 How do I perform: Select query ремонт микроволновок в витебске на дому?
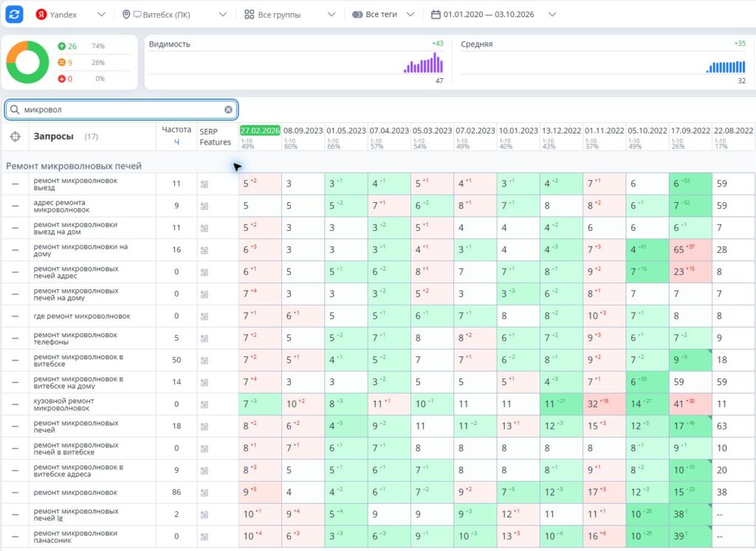click(78, 382)
